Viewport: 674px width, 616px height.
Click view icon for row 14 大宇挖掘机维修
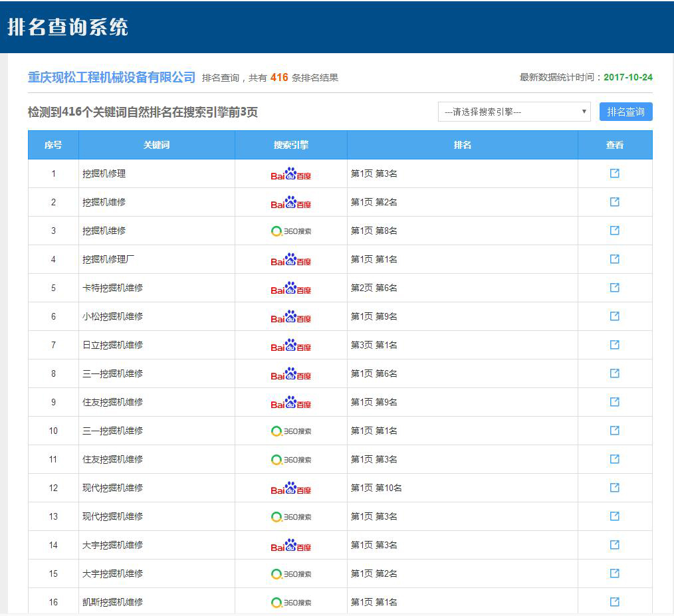click(x=615, y=545)
